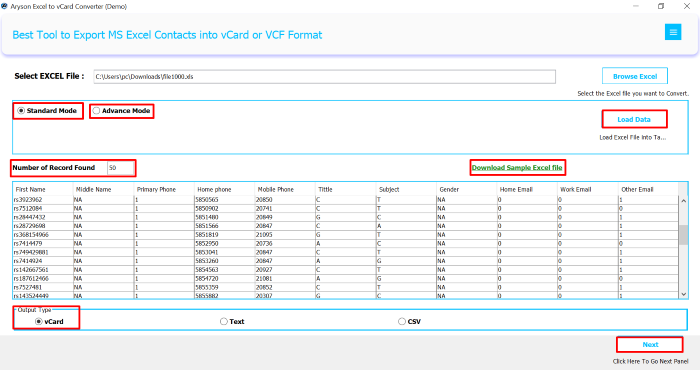
Task: Click the Subject column header
Action: [406, 189]
